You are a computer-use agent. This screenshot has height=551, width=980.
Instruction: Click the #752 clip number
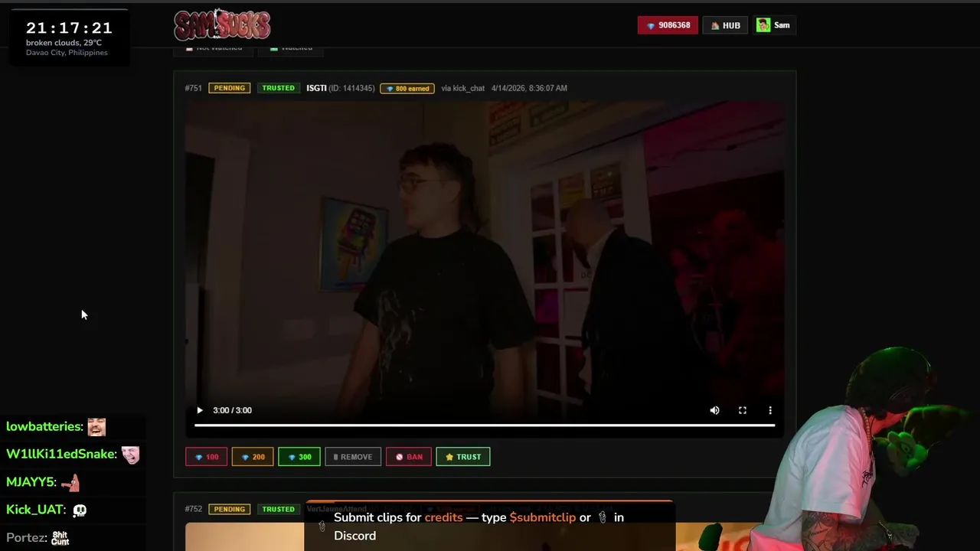click(194, 509)
